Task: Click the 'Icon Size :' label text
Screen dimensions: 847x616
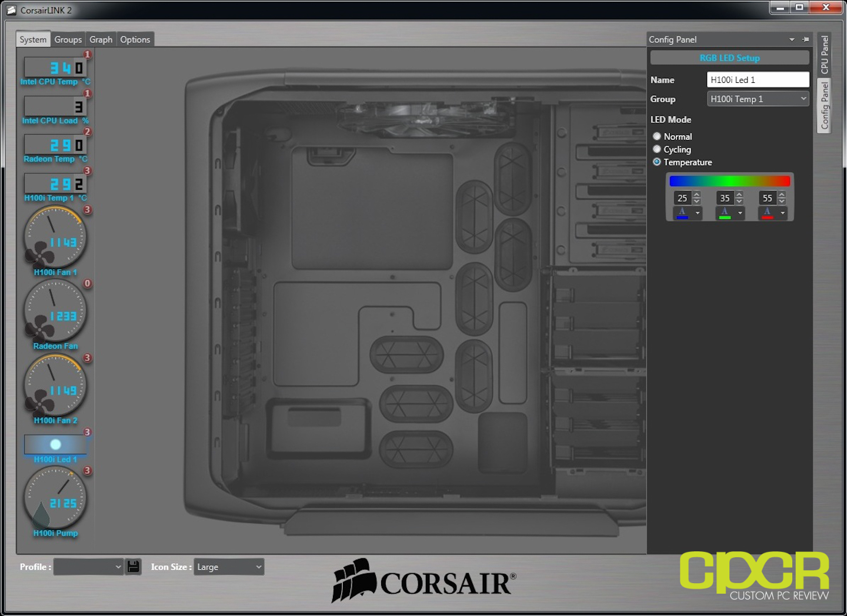Action: tap(171, 567)
